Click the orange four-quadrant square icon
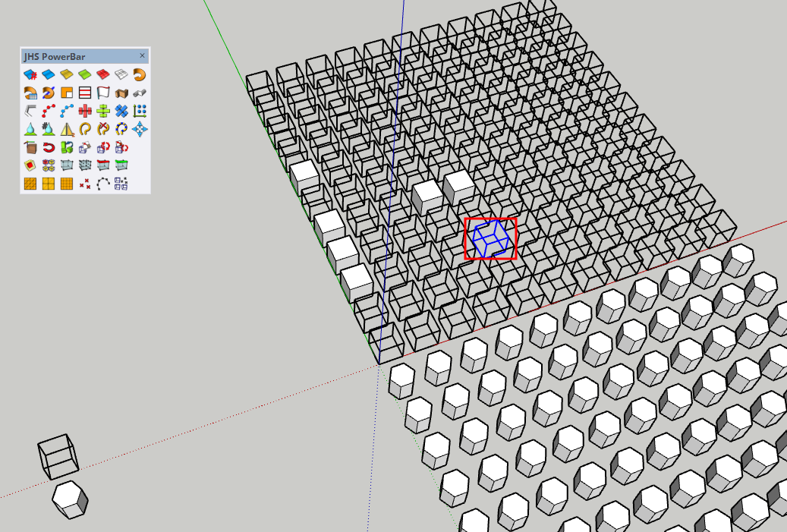 pyautogui.click(x=48, y=184)
